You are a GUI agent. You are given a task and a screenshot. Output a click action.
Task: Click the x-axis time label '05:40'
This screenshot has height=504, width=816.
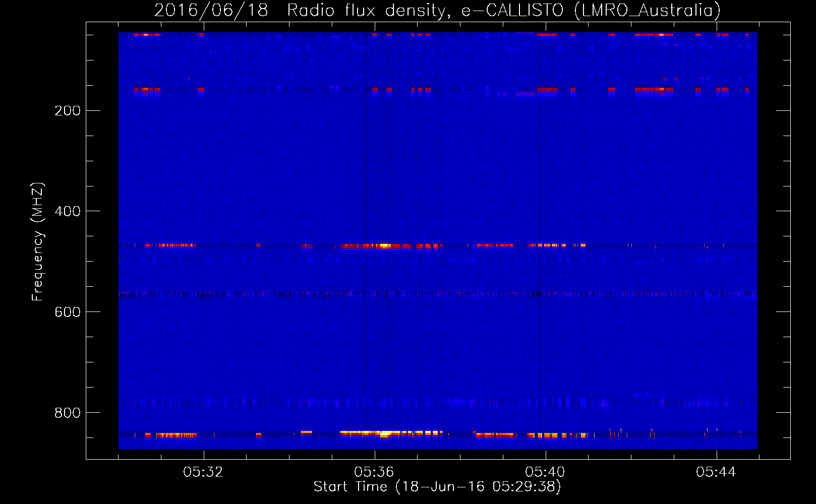[x=545, y=472]
